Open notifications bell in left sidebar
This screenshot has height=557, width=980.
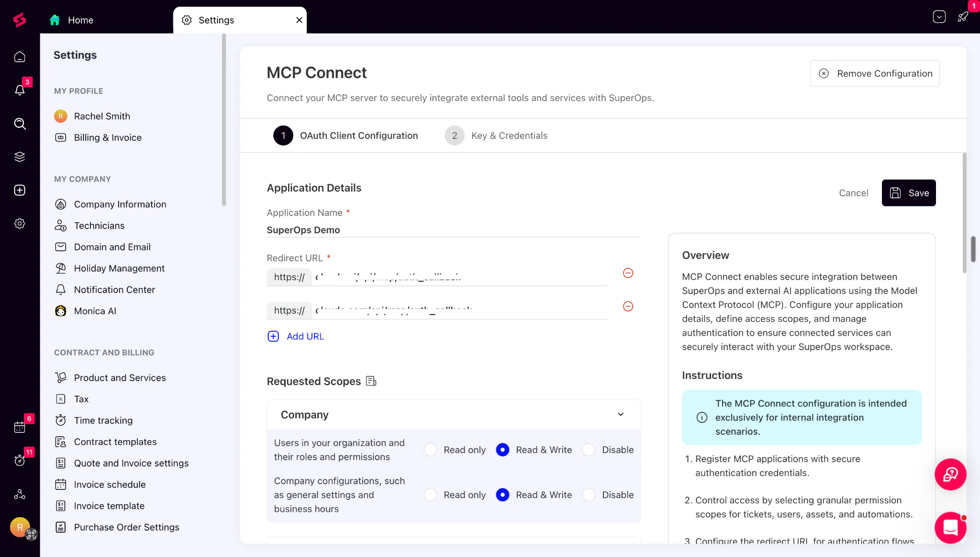point(20,90)
